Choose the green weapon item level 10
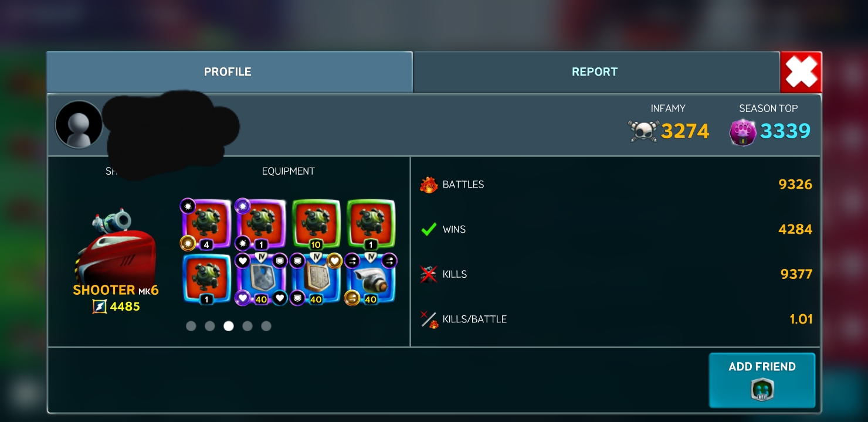Viewport: 868px width, 422px height. pyautogui.click(x=316, y=224)
